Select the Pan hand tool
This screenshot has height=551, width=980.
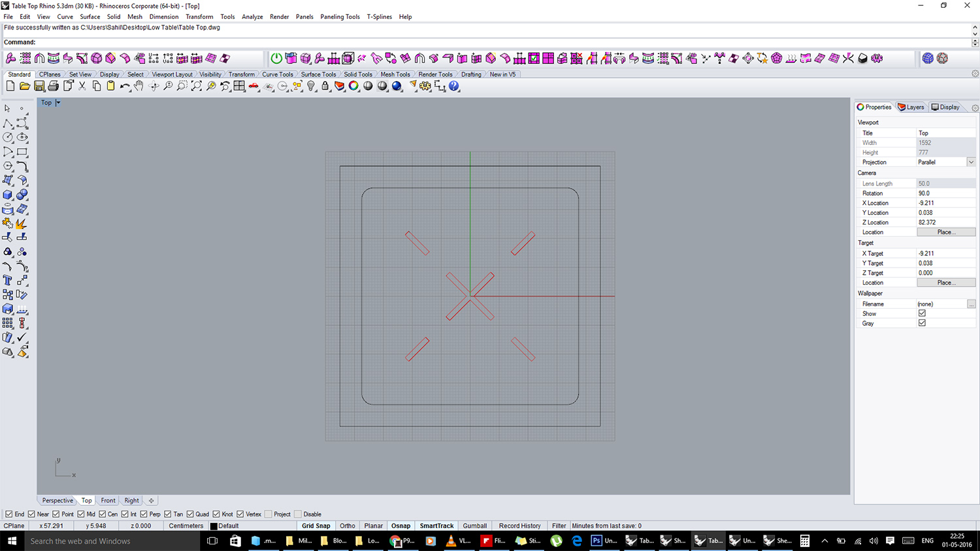point(139,86)
